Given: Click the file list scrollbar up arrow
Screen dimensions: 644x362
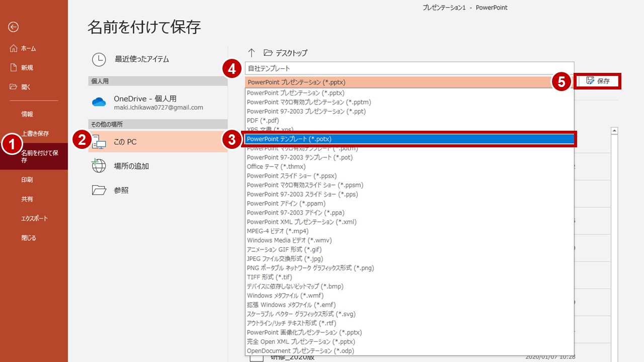Looking at the screenshot, I should tap(614, 131).
